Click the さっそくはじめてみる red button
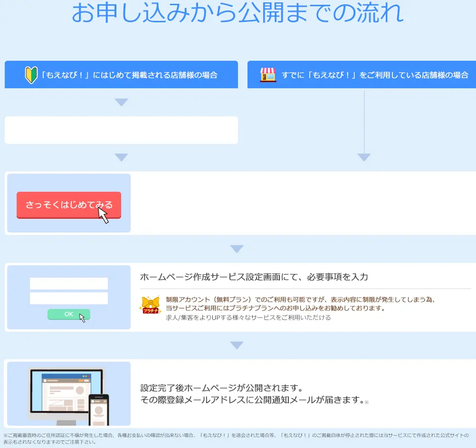 pos(69,205)
